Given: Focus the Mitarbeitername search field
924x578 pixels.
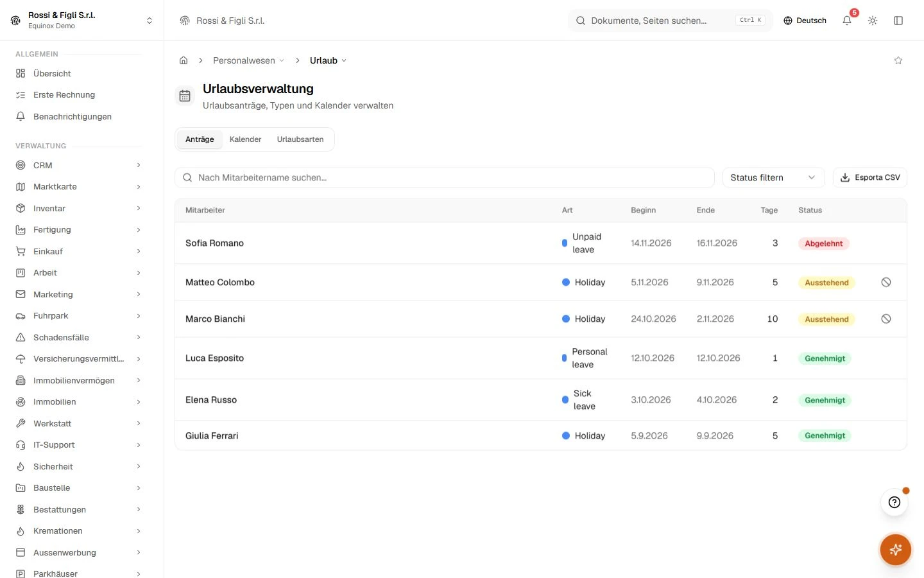Looking at the screenshot, I should pos(445,177).
